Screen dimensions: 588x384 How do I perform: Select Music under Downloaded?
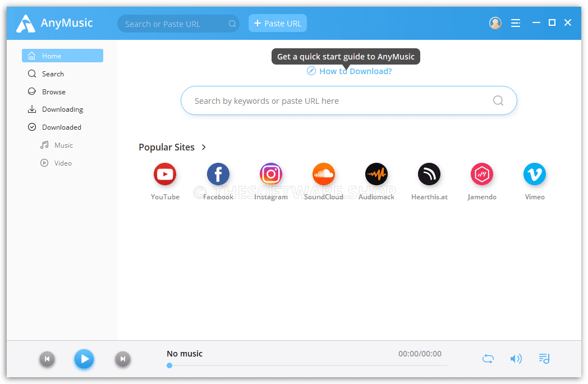pos(63,145)
